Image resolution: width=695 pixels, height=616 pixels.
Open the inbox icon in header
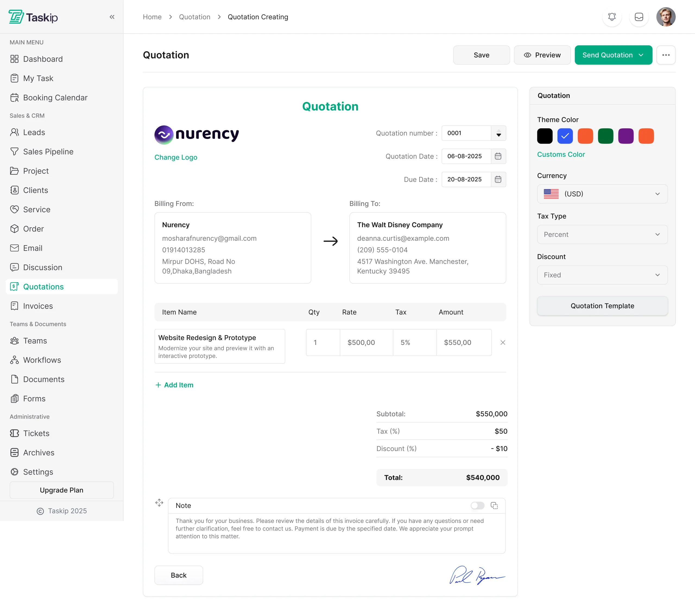pyautogui.click(x=639, y=17)
